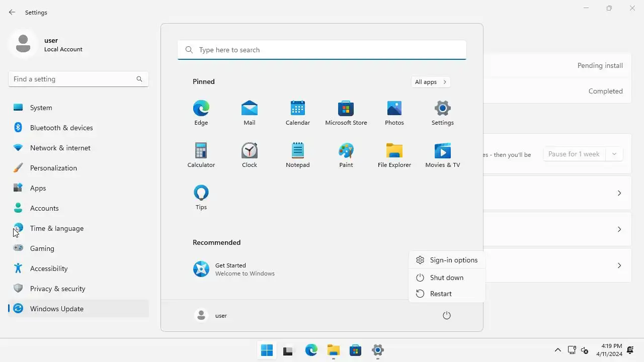Screen dimensions: 644x362
Task: Open Bluetooth & devices settings
Action: click(x=78, y=128)
